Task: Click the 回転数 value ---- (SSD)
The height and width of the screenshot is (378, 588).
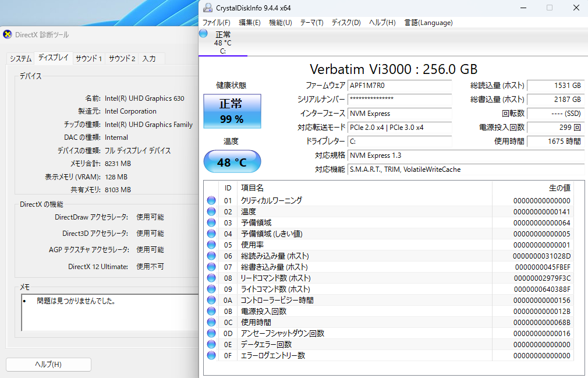Action: (x=556, y=113)
